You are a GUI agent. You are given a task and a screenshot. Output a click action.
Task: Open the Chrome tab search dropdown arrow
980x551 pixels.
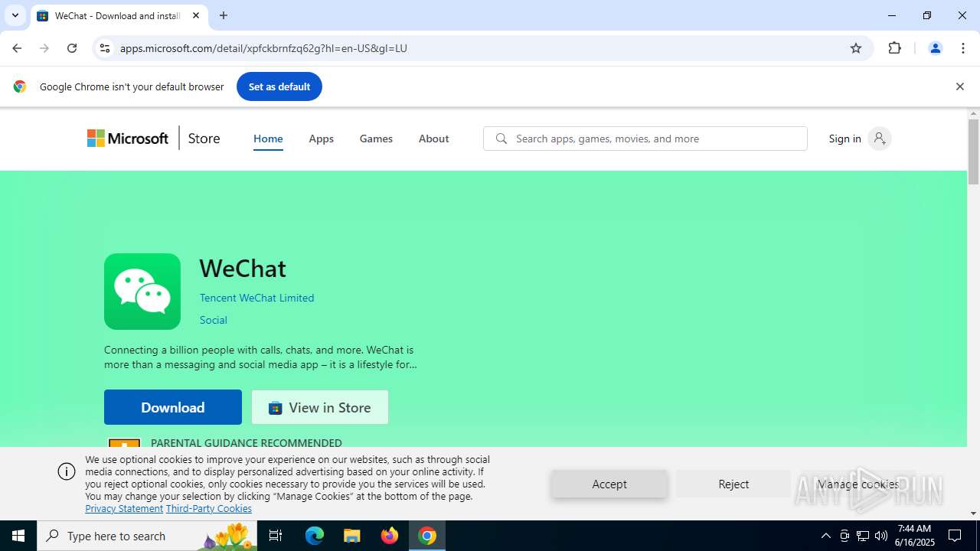15,15
